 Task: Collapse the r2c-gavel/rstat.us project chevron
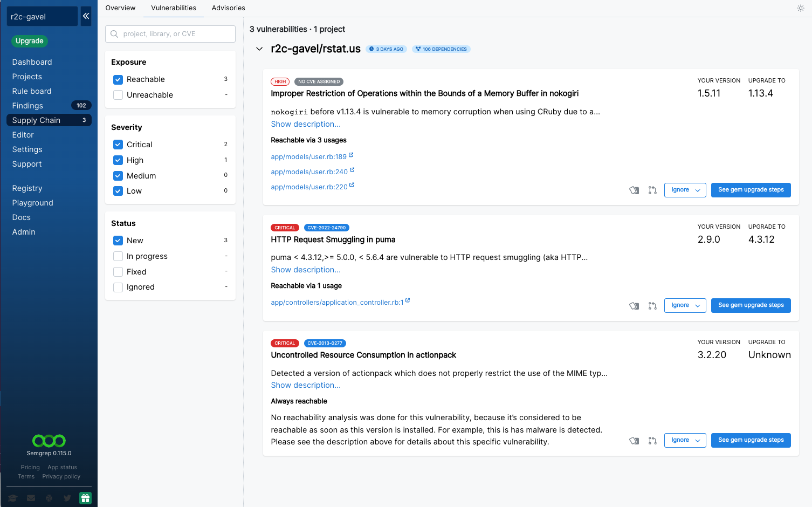259,49
